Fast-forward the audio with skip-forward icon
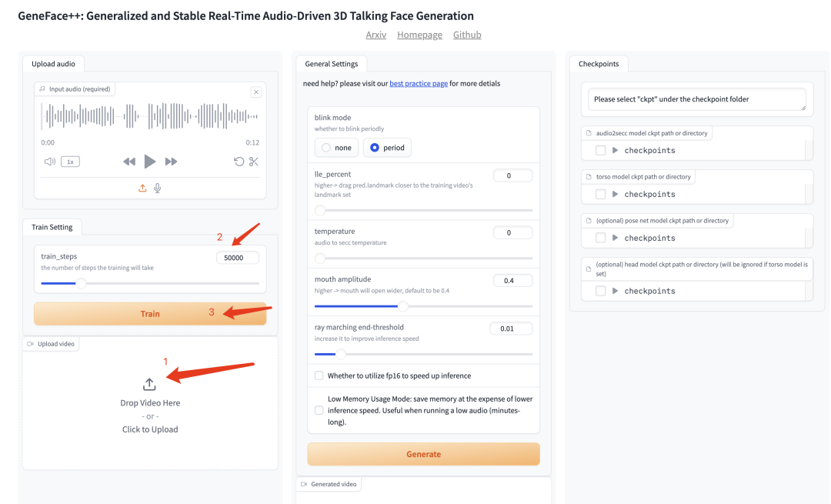This screenshot has width=831, height=504. (171, 162)
